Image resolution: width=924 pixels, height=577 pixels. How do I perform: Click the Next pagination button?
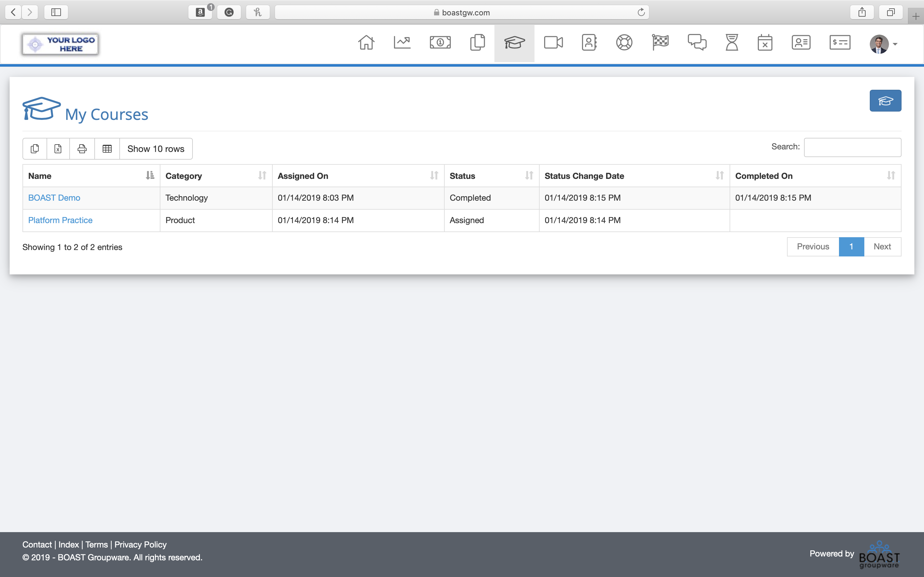[x=882, y=247]
